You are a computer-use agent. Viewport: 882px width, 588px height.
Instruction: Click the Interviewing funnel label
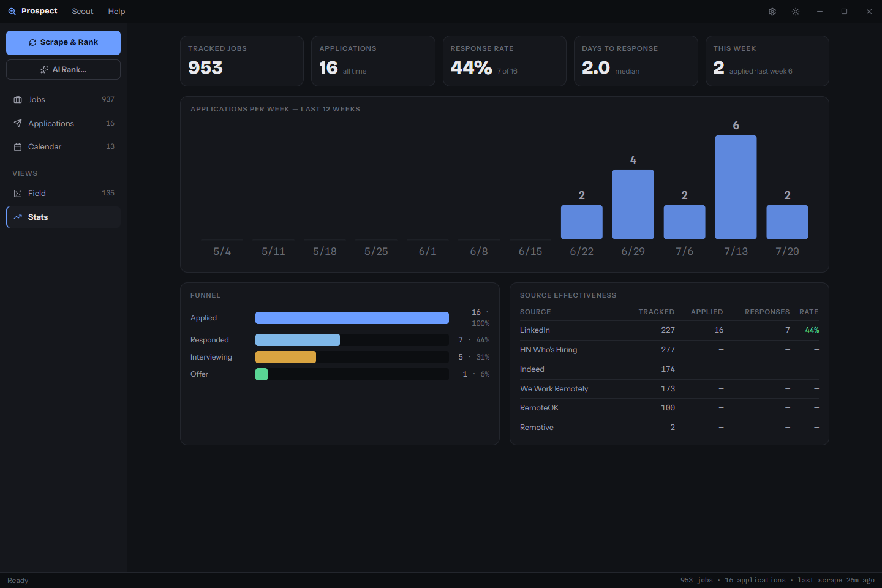211,357
